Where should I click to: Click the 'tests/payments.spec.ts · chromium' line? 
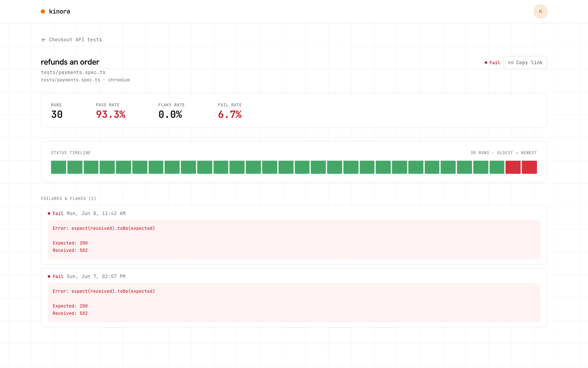pyautogui.click(x=85, y=80)
